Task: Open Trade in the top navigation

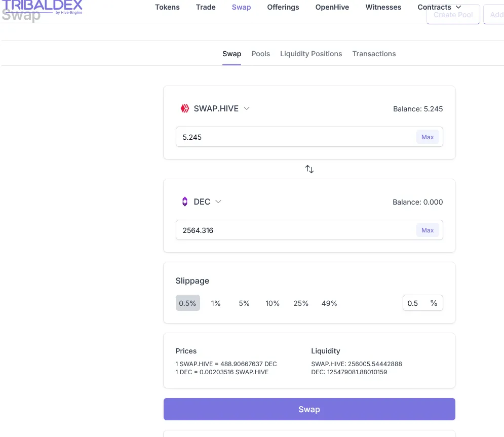Action: (206, 7)
